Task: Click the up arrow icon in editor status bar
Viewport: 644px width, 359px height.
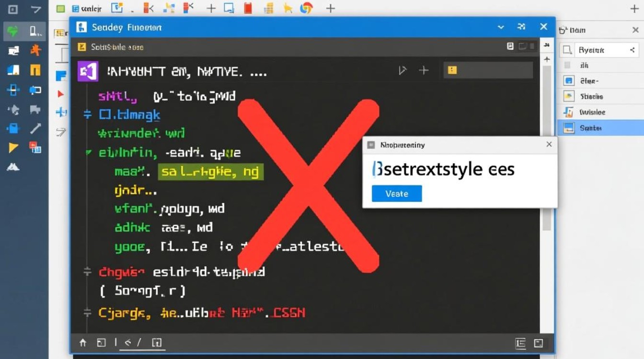Action: [x=83, y=342]
